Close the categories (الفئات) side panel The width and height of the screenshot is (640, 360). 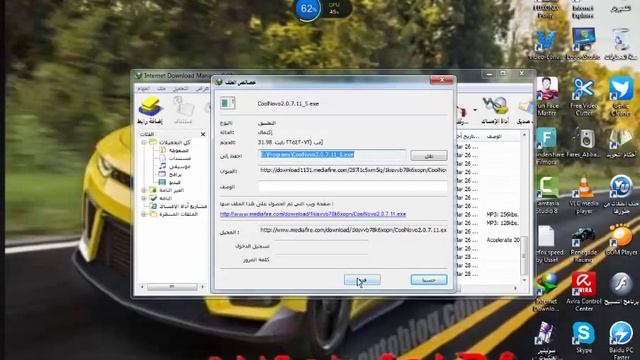click(x=203, y=134)
